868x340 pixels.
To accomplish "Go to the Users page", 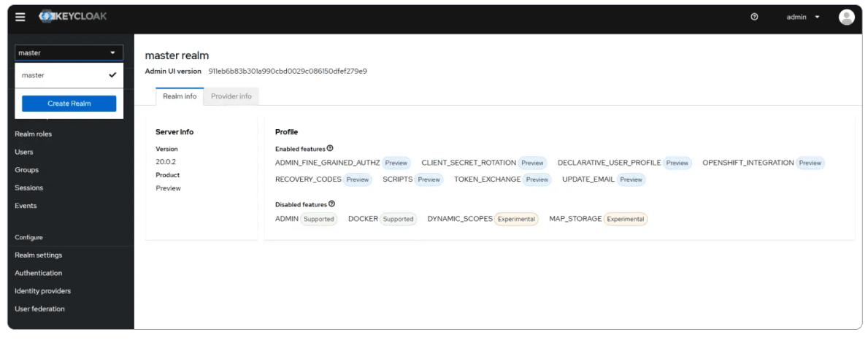I will coord(24,152).
